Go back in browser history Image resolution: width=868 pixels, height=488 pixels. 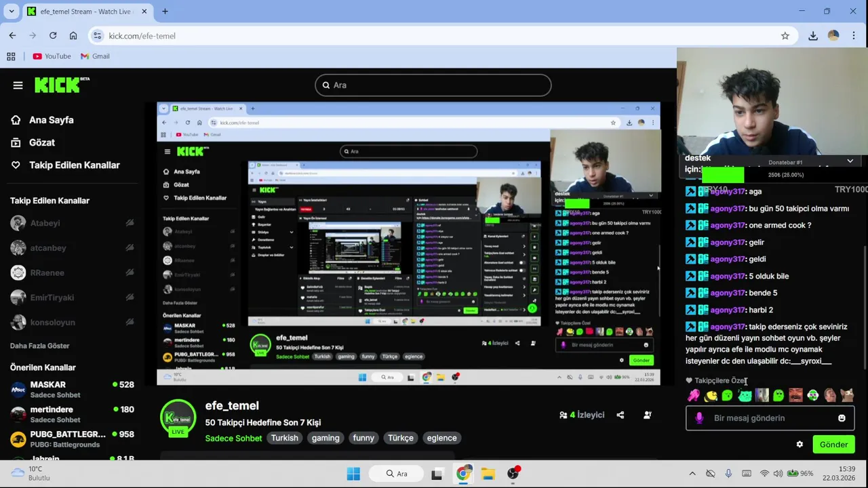pos(12,36)
